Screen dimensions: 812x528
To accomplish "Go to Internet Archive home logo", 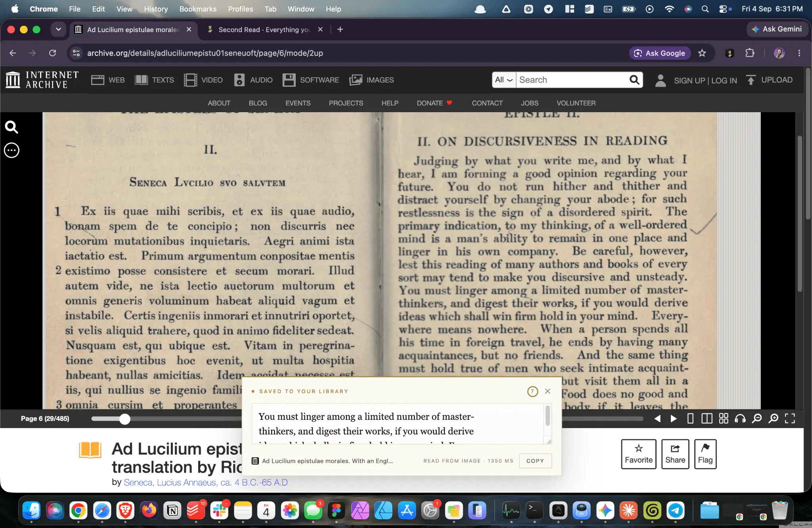I will point(42,80).
